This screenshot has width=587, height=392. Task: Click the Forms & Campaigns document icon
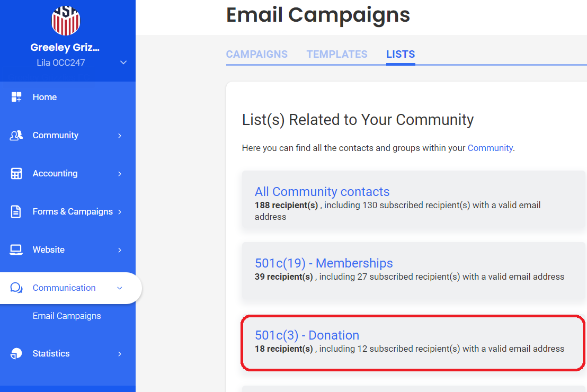[16, 211]
